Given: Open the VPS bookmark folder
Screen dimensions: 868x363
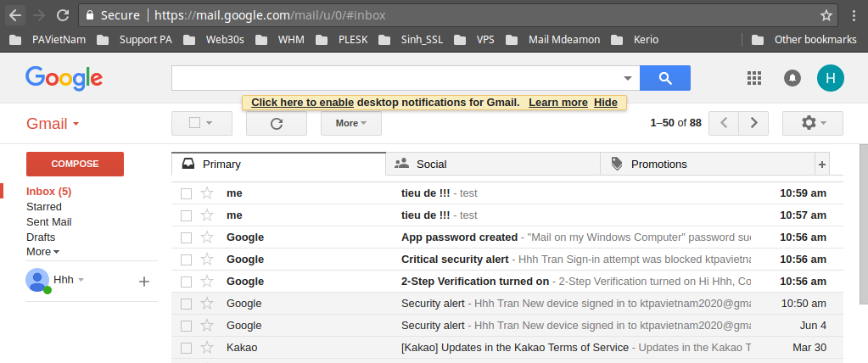Looking at the screenshot, I should pyautogui.click(x=474, y=40).
